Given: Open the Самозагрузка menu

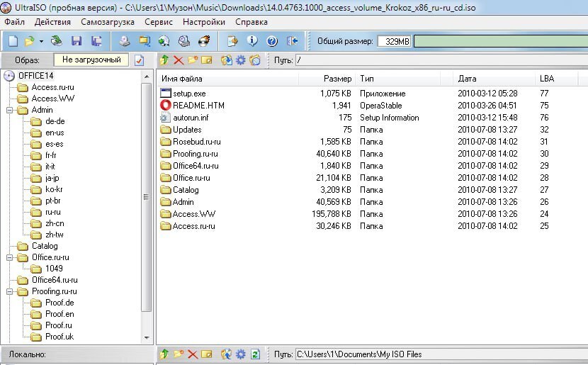Looking at the screenshot, I should 108,22.
